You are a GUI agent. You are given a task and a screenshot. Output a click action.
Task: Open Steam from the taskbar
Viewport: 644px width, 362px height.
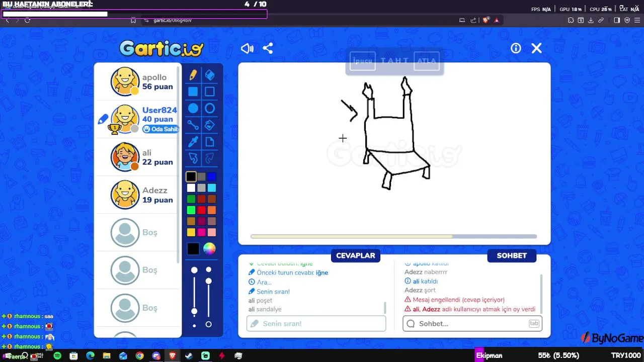189,356
